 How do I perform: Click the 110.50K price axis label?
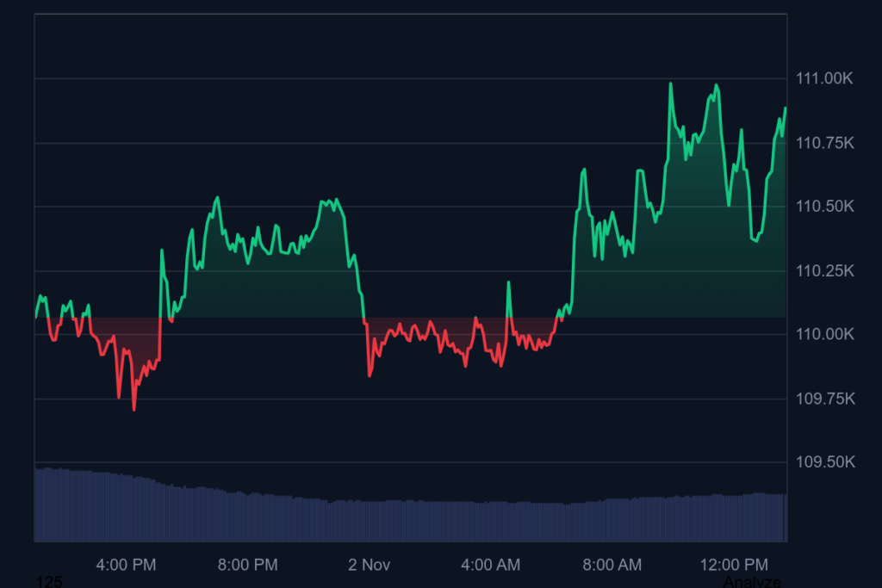coord(824,206)
